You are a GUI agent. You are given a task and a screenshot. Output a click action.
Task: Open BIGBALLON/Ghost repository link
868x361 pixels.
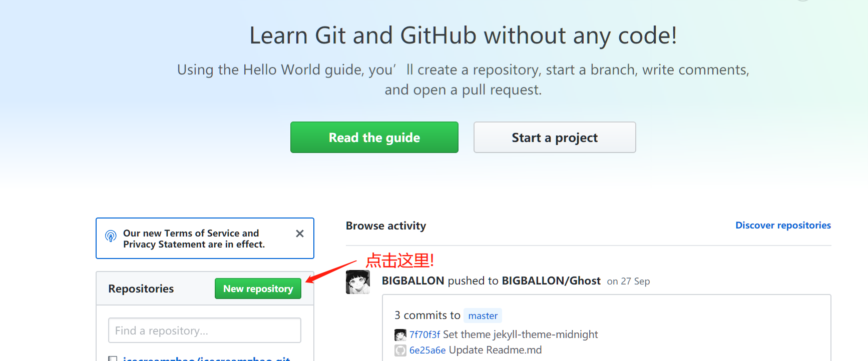551,281
